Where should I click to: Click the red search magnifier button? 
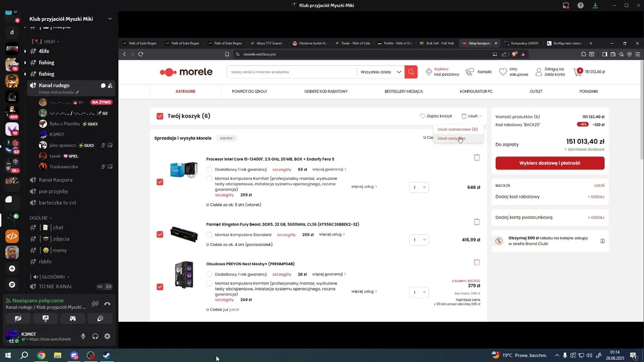pyautogui.click(x=411, y=72)
